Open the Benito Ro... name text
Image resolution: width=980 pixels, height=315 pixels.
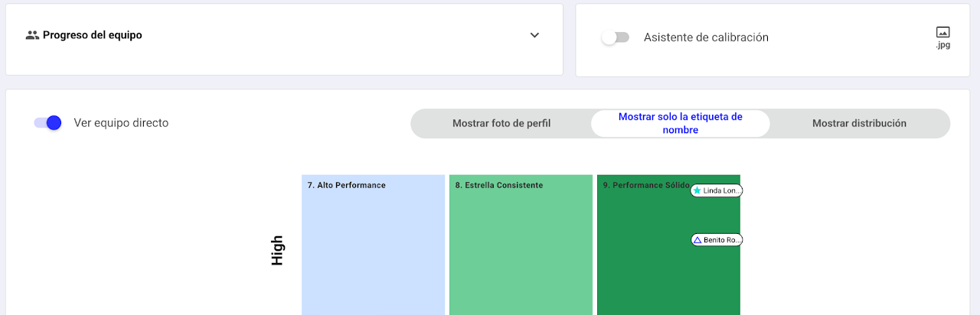(721, 240)
